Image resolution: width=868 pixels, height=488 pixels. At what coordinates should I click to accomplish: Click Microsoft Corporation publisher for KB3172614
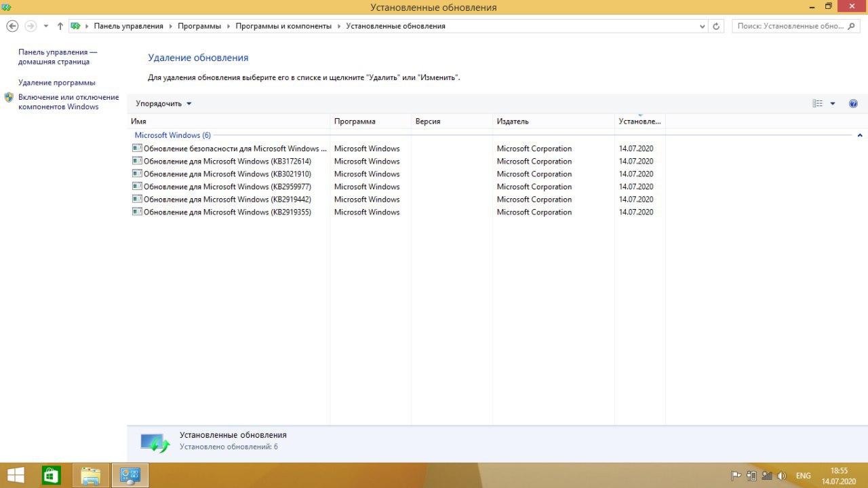click(x=534, y=161)
